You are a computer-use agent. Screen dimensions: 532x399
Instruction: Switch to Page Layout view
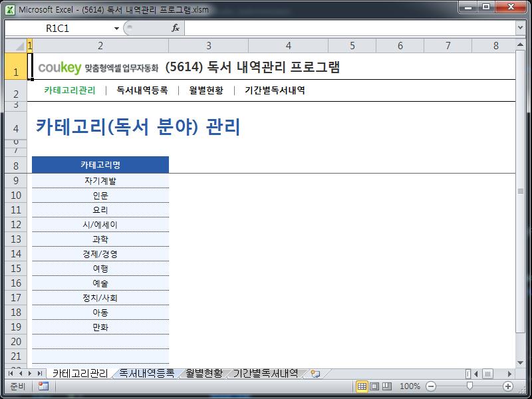point(374,386)
